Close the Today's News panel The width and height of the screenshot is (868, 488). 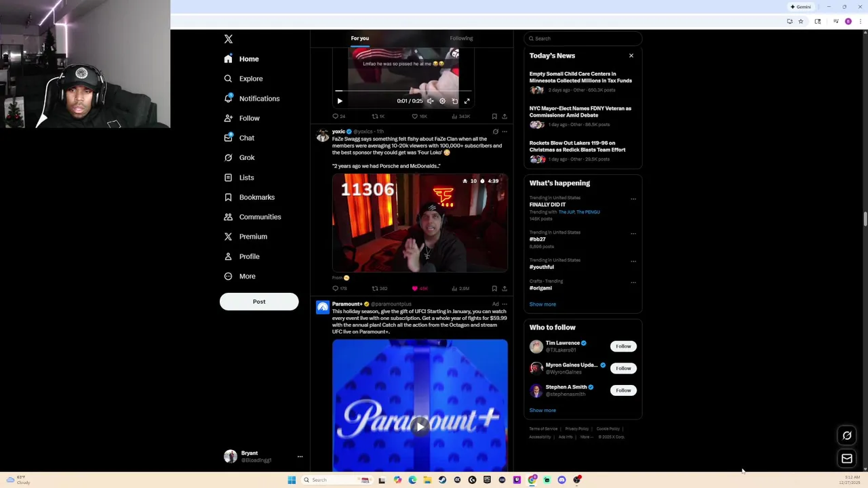click(631, 56)
